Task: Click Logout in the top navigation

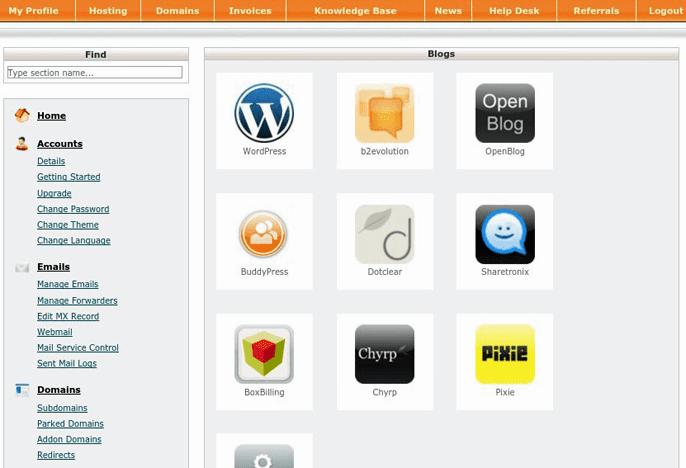Action: click(x=665, y=10)
